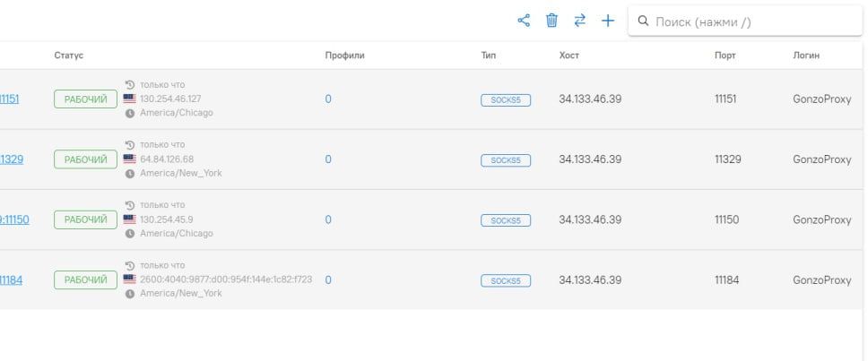Image resolution: width=868 pixels, height=361 pixels.
Task: Click РАБОЧИЙ status badge for port 11151
Action: coord(85,99)
